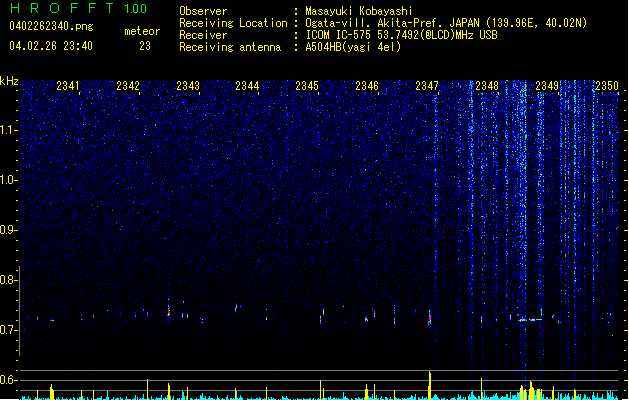
Task: Click the 'meteor' label
Action: pyautogui.click(x=142, y=31)
